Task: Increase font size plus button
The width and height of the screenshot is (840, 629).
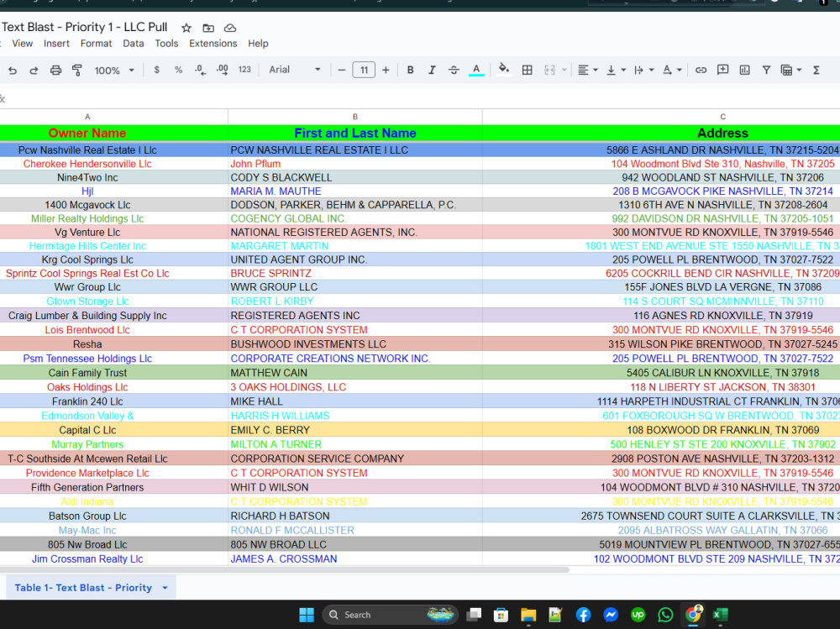Action: click(386, 71)
